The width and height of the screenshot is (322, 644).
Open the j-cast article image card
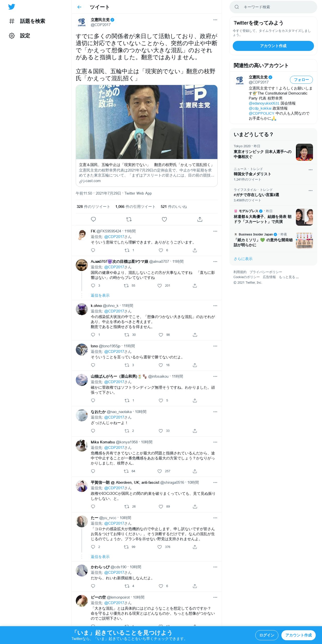point(146,122)
